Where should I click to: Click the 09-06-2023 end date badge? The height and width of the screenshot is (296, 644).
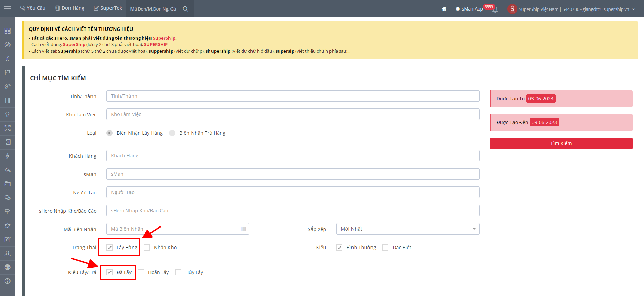click(x=544, y=122)
